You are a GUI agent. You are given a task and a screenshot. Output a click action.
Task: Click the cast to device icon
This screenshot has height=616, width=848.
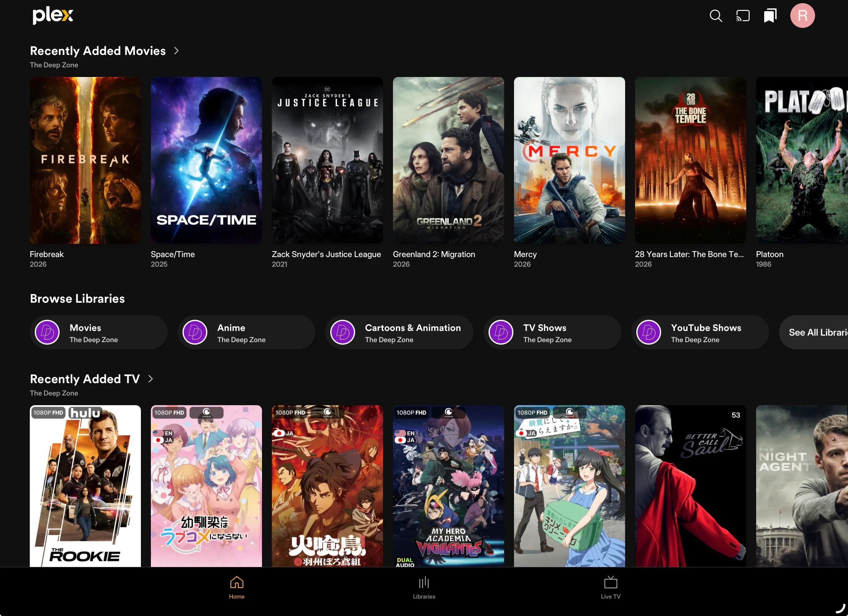(742, 16)
